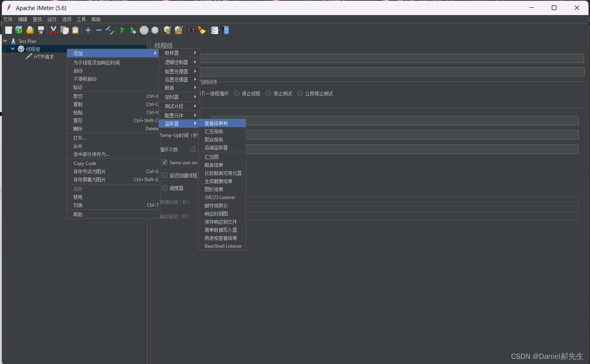This screenshot has width=590, height=364.
Task: Click Copy Code in context menu
Action: click(x=113, y=163)
